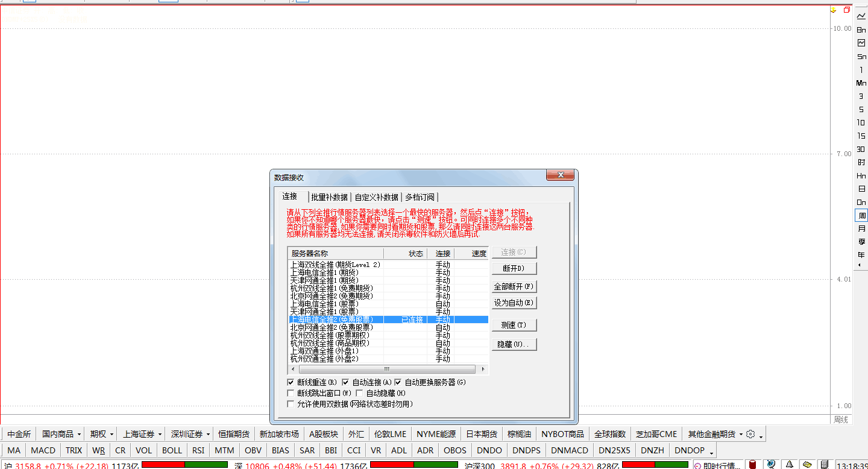Screen dimensions: 868x469
Task: Click the globe network status bar icon
Action: coord(771,465)
